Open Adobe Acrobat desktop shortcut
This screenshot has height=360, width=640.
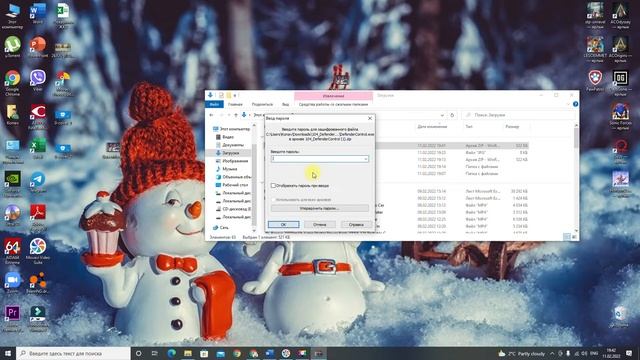tap(38, 218)
